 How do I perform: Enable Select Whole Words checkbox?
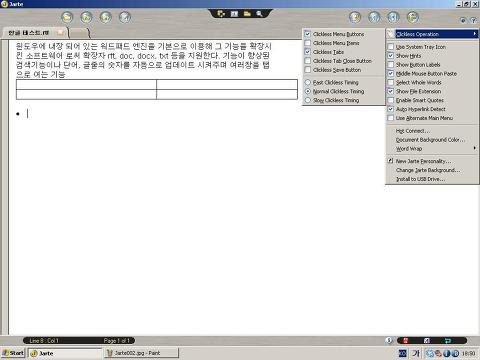coord(391,82)
